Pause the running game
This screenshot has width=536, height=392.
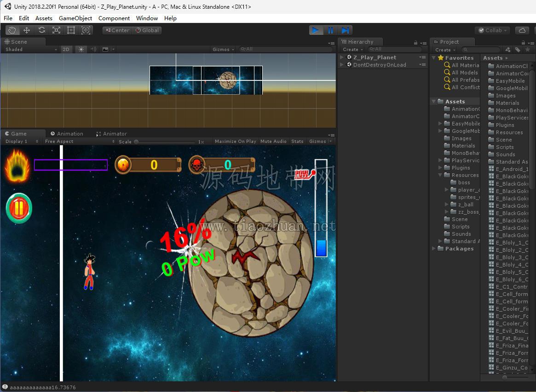point(330,30)
